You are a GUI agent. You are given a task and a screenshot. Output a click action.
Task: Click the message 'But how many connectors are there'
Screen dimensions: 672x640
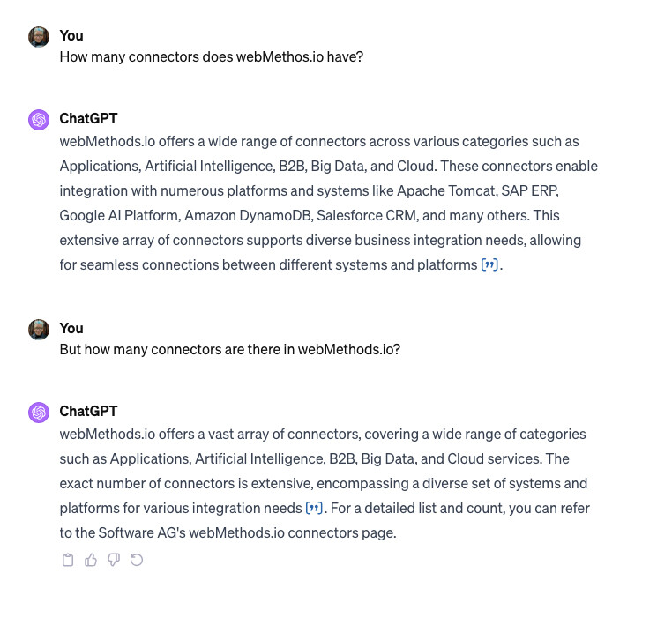tap(229, 349)
